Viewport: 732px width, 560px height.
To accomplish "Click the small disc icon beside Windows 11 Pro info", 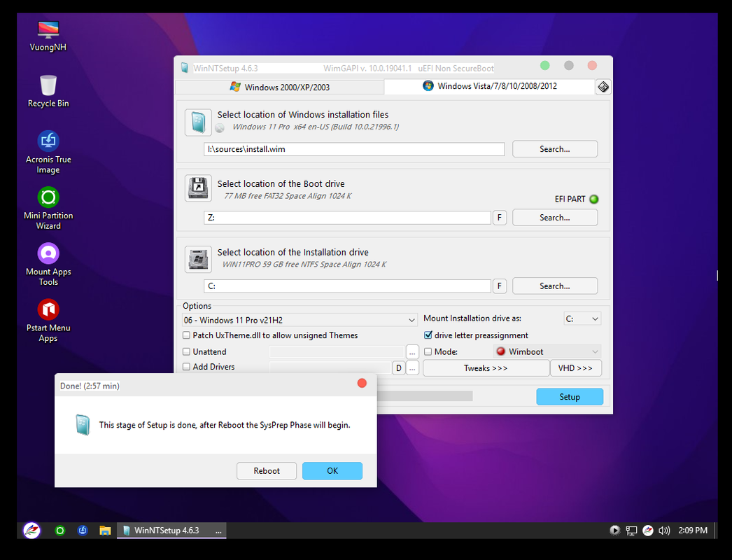I will pos(220,127).
